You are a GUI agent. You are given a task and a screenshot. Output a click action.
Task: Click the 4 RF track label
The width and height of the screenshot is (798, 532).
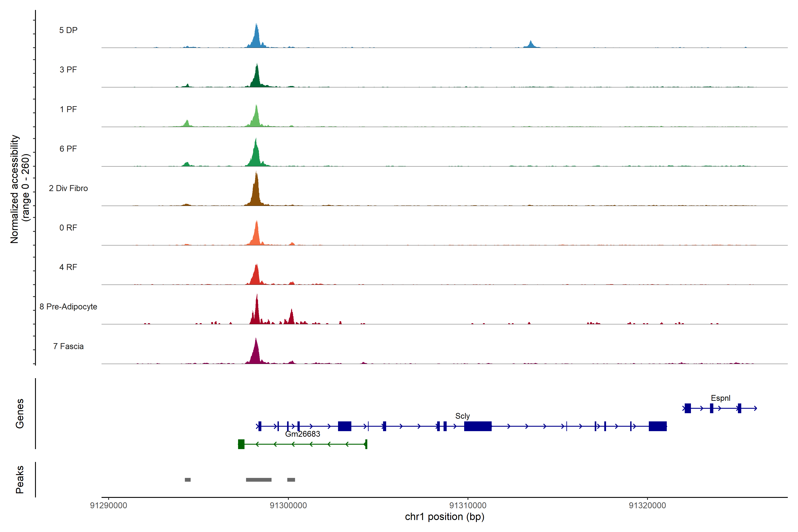pyautogui.click(x=68, y=267)
